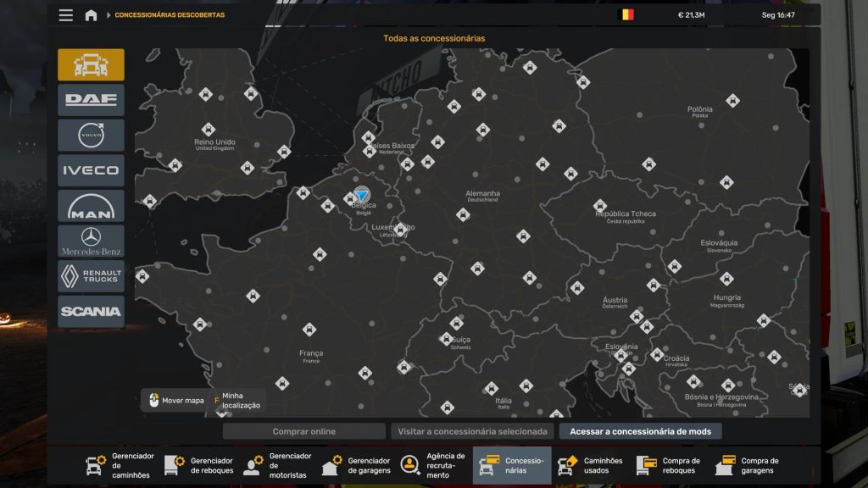Open Compra de reboques tab
This screenshot has width=868, height=488.
tap(670, 465)
